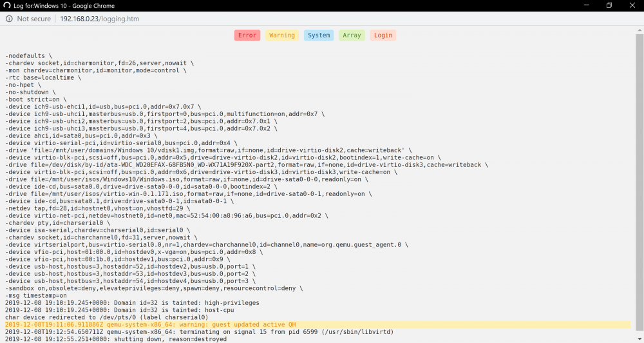Click the usb-host line with hostaddr=53
The height and width of the screenshot is (343, 644).
pyautogui.click(x=130, y=273)
